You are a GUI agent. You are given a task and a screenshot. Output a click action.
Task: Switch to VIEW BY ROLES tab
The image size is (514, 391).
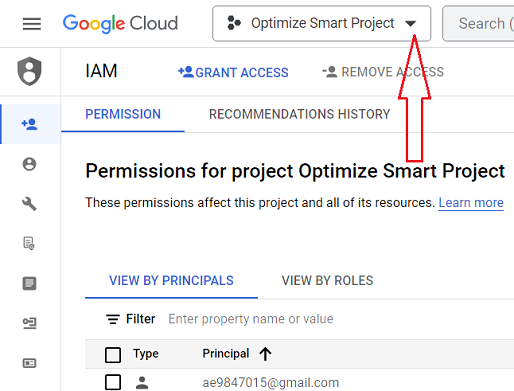pos(327,281)
